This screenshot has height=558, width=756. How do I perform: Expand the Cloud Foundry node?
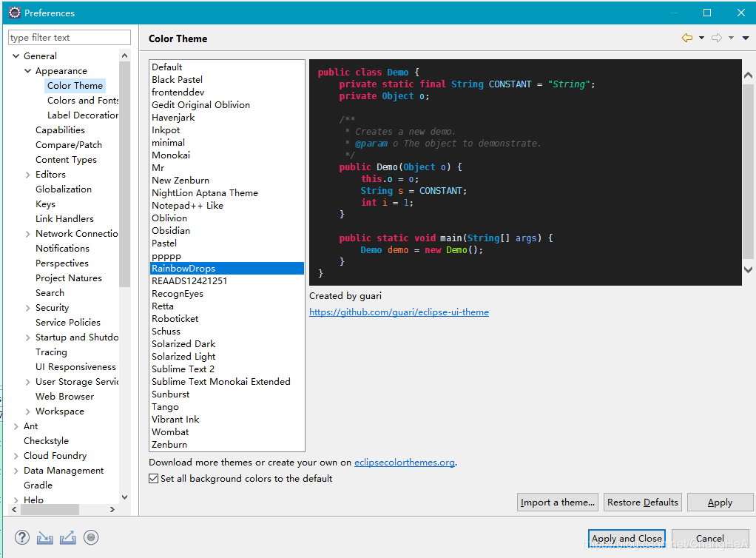[x=16, y=456]
